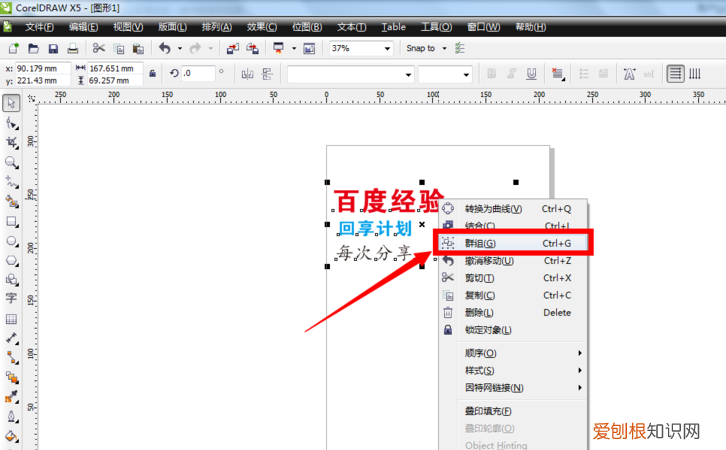
Task: Open the Options icon next to Snap to
Action: [x=460, y=48]
